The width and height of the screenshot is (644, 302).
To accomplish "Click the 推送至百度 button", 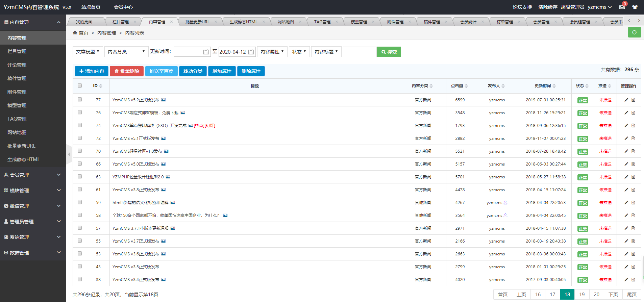I will coord(162,71).
